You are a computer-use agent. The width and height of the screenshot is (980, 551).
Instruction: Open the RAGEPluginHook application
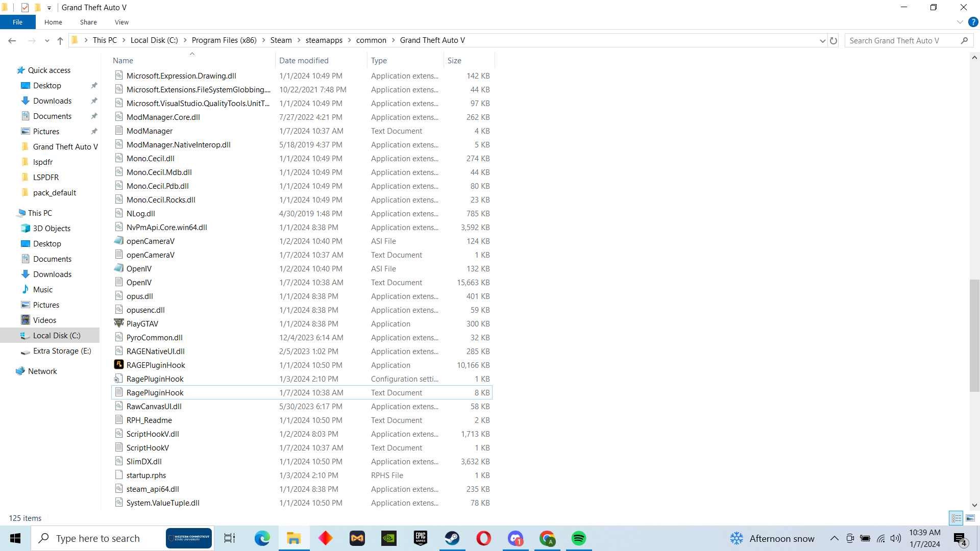(x=156, y=365)
